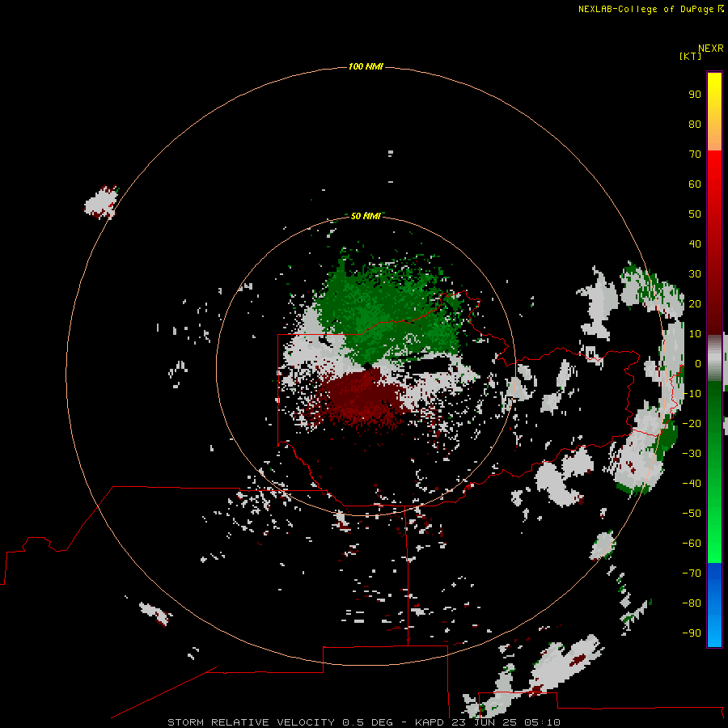Click the -50 value on the velocity scale
Screen dimensions: 728x728
tap(692, 514)
